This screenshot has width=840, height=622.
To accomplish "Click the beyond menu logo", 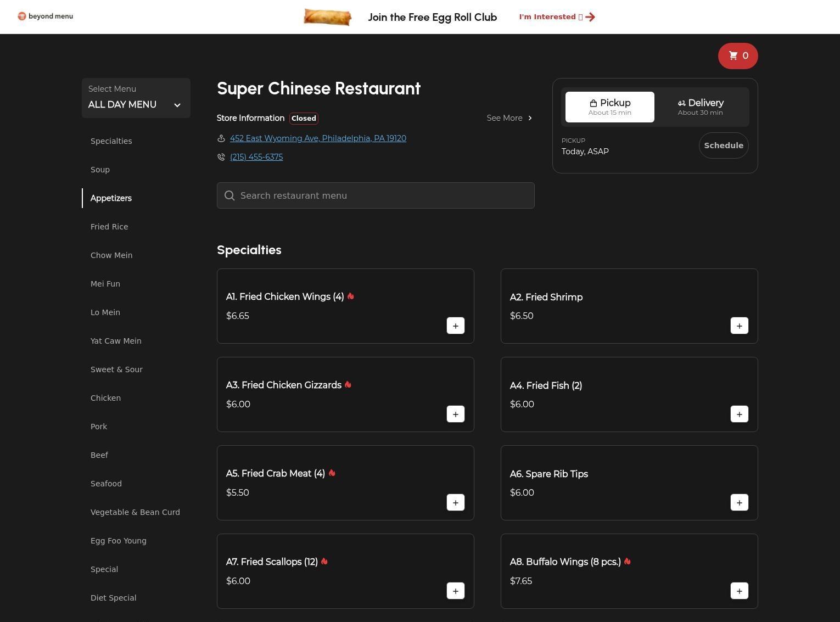I will point(46,16).
